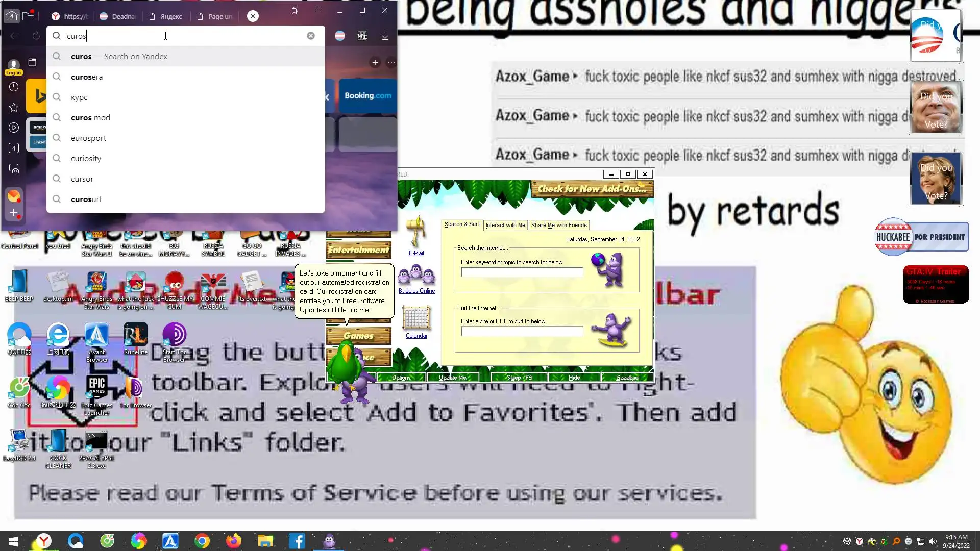Launch Firefox from the taskbar
The width and height of the screenshot is (980, 551).
[x=234, y=541]
